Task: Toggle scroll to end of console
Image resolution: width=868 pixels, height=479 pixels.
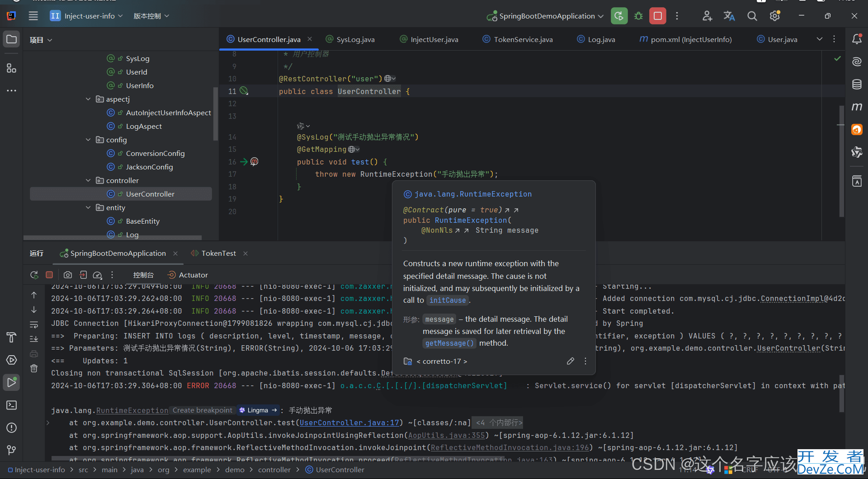Action: point(34,339)
